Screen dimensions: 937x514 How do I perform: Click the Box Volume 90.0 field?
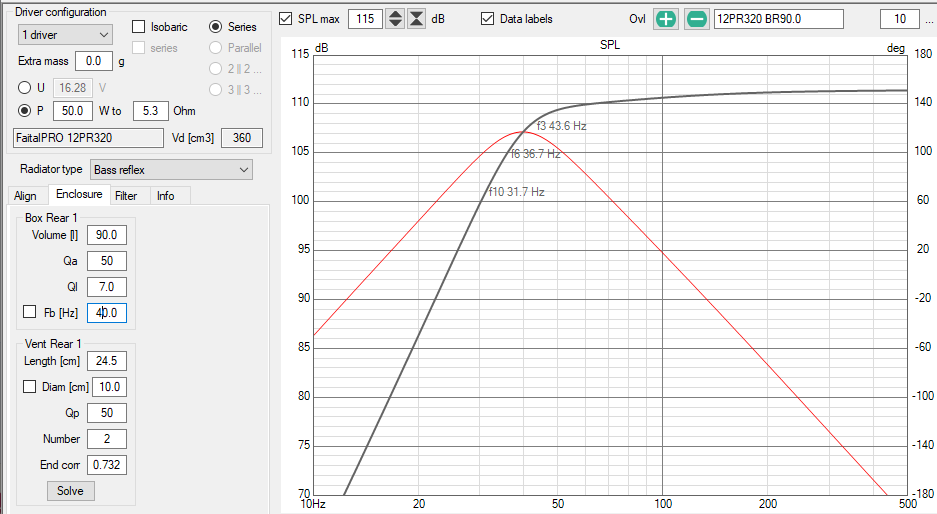pyautogui.click(x=107, y=235)
